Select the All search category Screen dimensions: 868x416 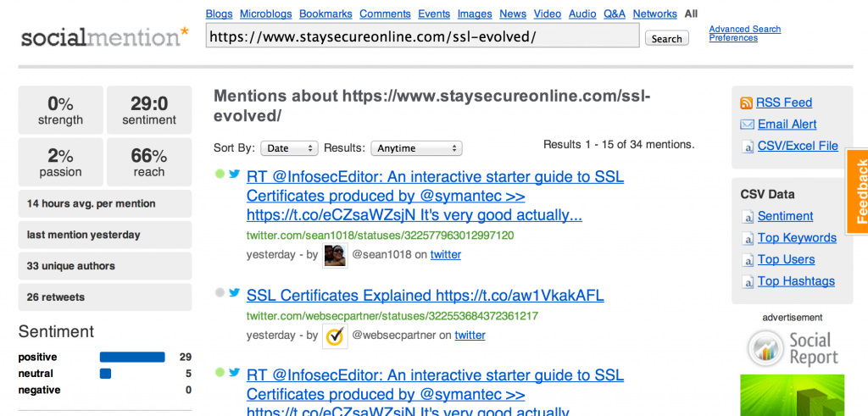(x=691, y=14)
